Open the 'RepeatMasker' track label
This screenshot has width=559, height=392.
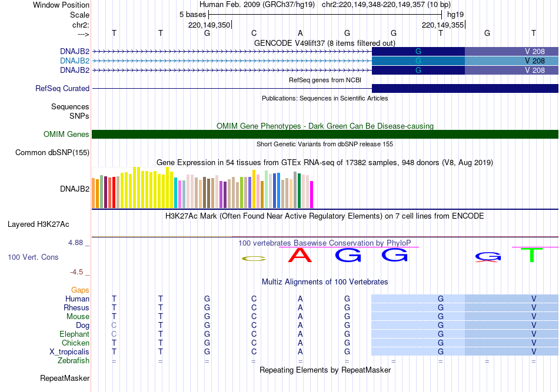tap(65, 378)
